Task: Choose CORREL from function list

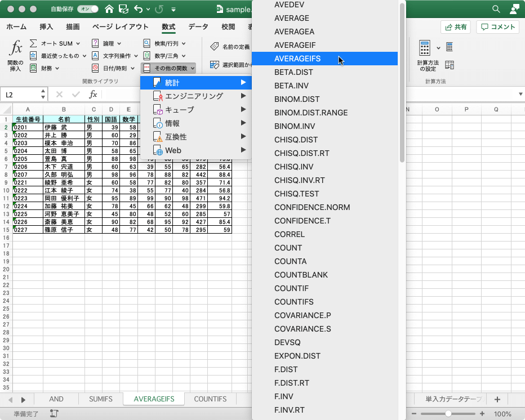Action: click(324, 234)
